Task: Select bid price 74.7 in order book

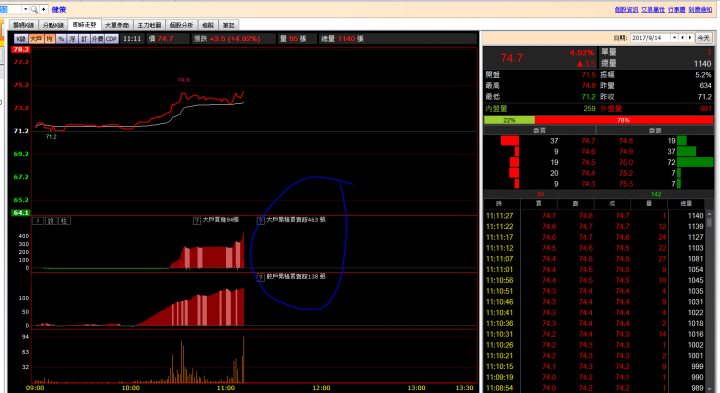Action: click(x=588, y=141)
